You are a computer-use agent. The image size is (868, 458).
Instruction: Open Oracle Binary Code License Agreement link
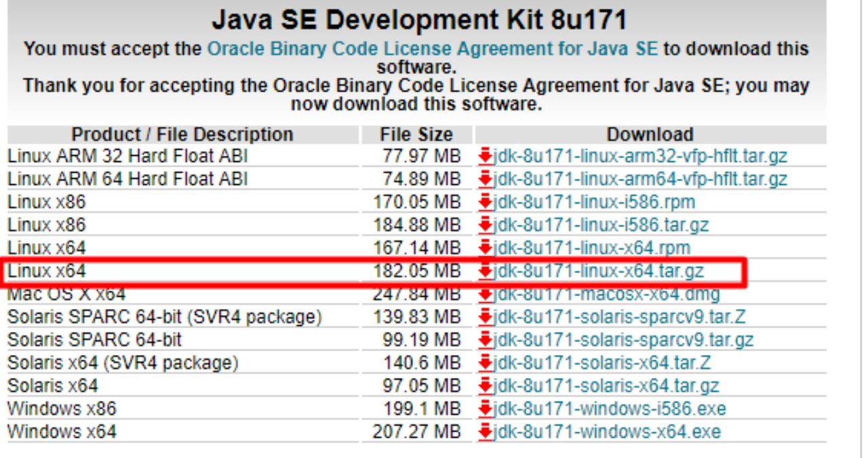[x=433, y=49]
